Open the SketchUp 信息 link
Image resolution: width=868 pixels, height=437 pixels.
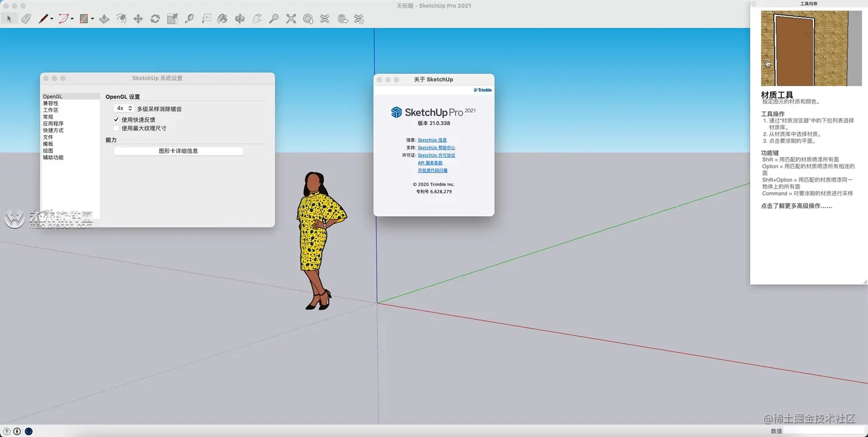pyautogui.click(x=432, y=140)
